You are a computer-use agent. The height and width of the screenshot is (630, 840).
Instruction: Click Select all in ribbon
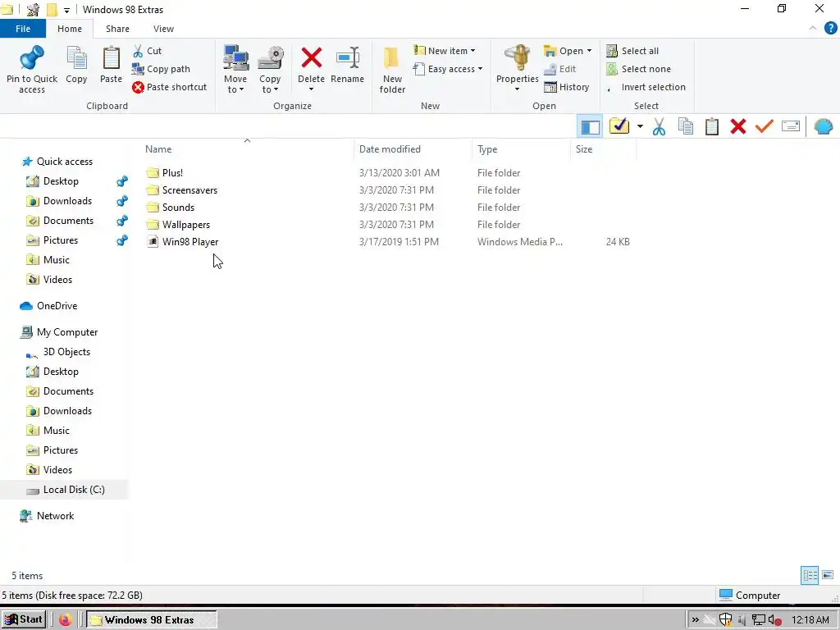632,51
